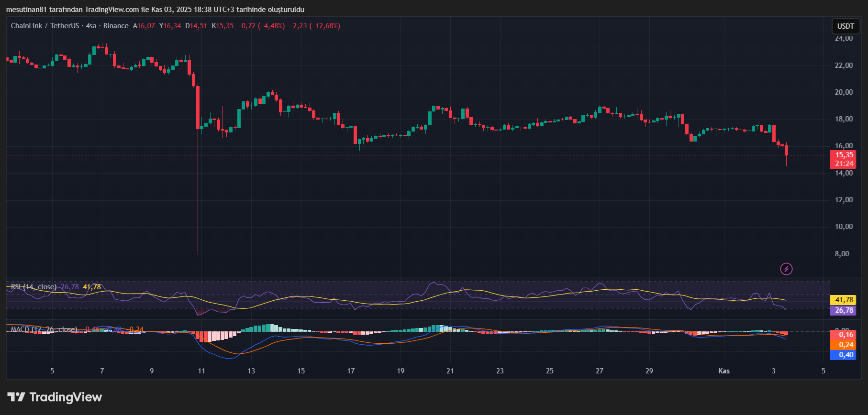Click the red -0,16 MACD histogram label
Screen dimensions: 868x415
coord(844,335)
